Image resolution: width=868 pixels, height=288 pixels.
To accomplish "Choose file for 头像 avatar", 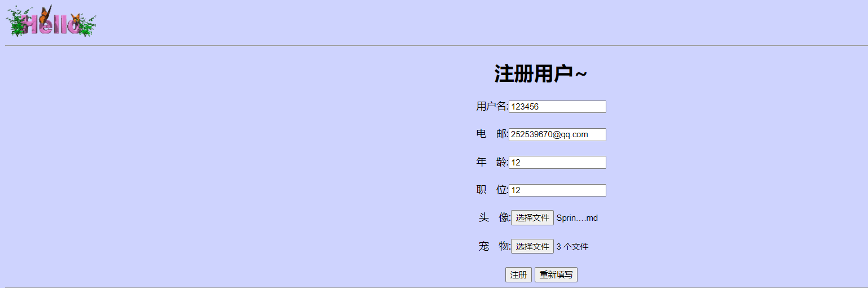I will click(x=532, y=218).
